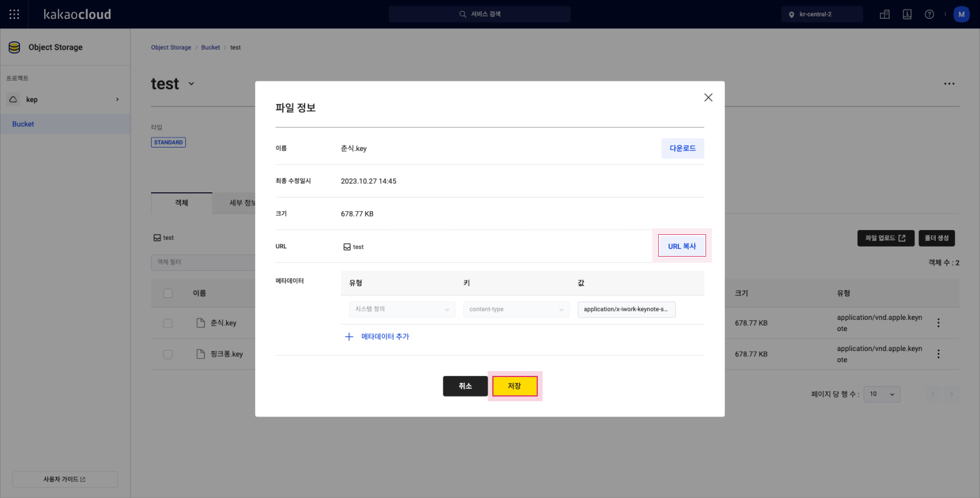Click the 객체 수 : 2 count text
Screen dimensions: 980x498
click(943, 263)
